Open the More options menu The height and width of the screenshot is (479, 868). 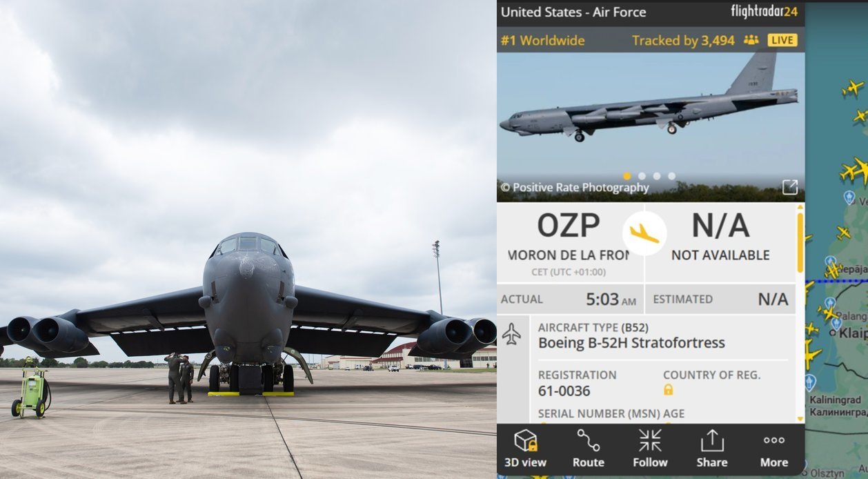pyautogui.click(x=773, y=449)
